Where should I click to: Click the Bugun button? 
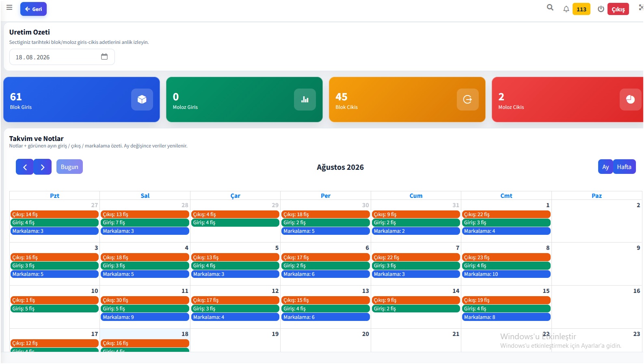pyautogui.click(x=69, y=167)
